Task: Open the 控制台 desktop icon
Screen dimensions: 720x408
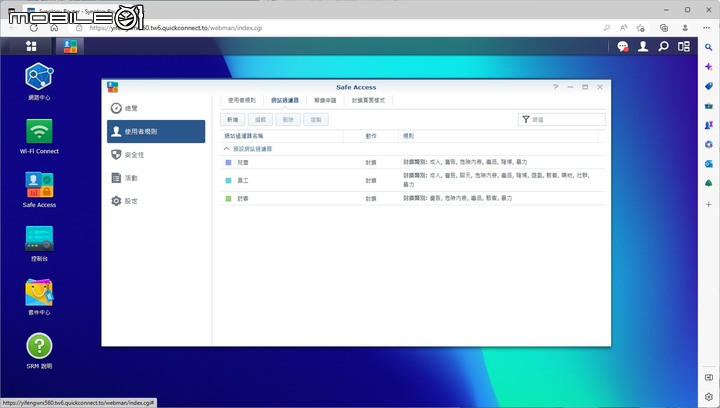Action: (39, 244)
